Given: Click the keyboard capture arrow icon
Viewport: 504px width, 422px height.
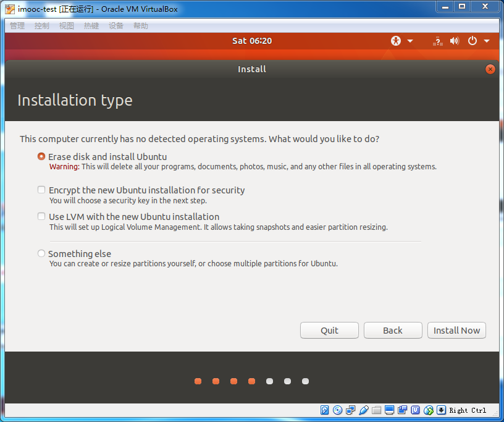Looking at the screenshot, I should coord(442,410).
